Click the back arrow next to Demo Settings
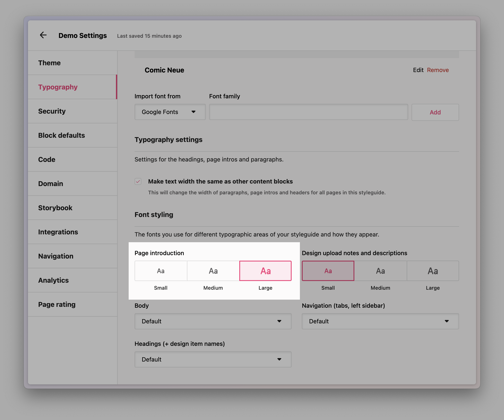 coord(43,35)
